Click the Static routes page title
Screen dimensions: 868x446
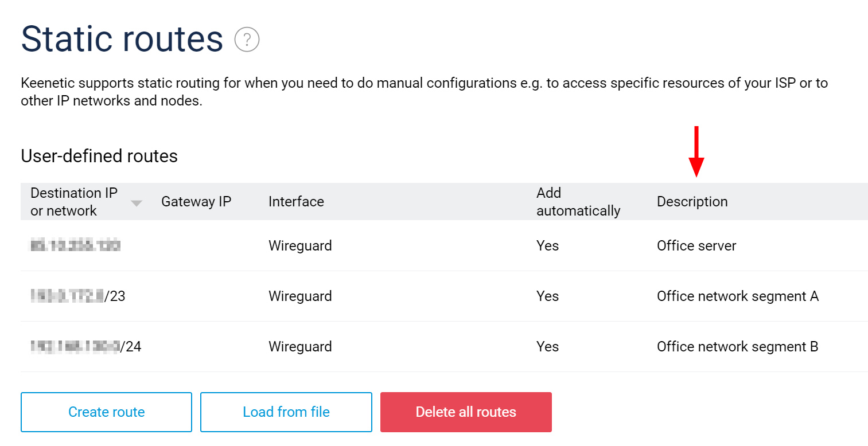coord(122,38)
